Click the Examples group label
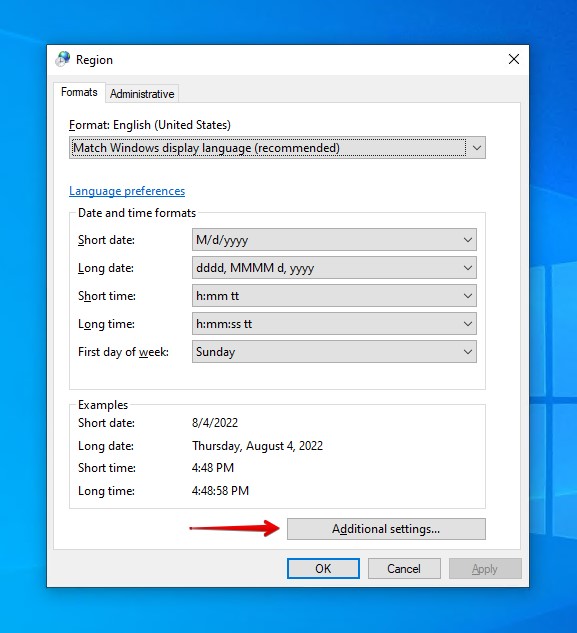577x633 pixels. point(103,405)
